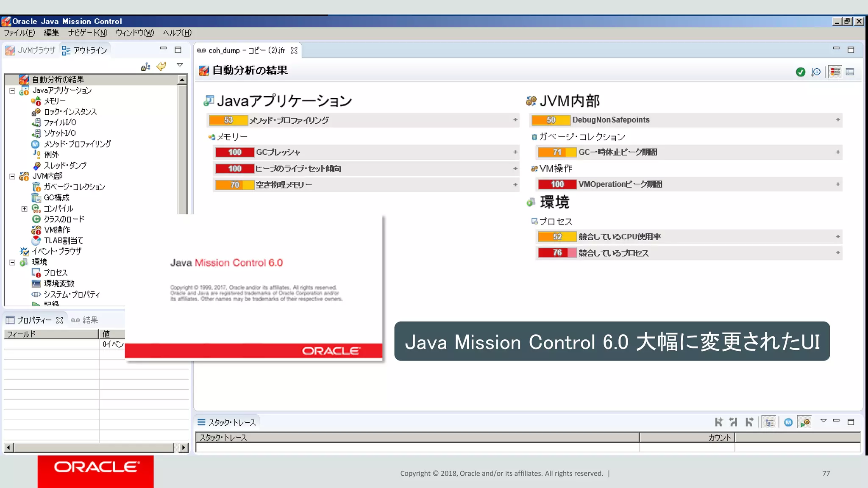Viewport: 868px width, 488px height.
Task: Open 例外 page in outline tree
Action: (51, 155)
